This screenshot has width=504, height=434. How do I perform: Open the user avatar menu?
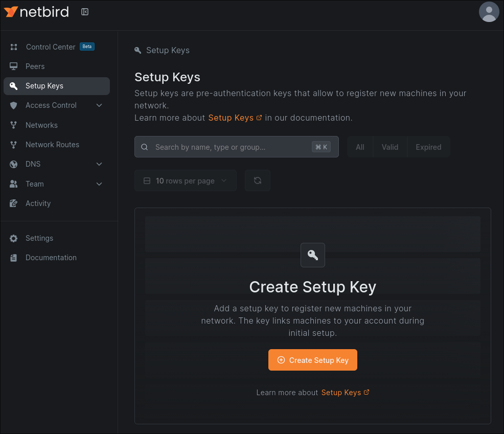click(489, 12)
